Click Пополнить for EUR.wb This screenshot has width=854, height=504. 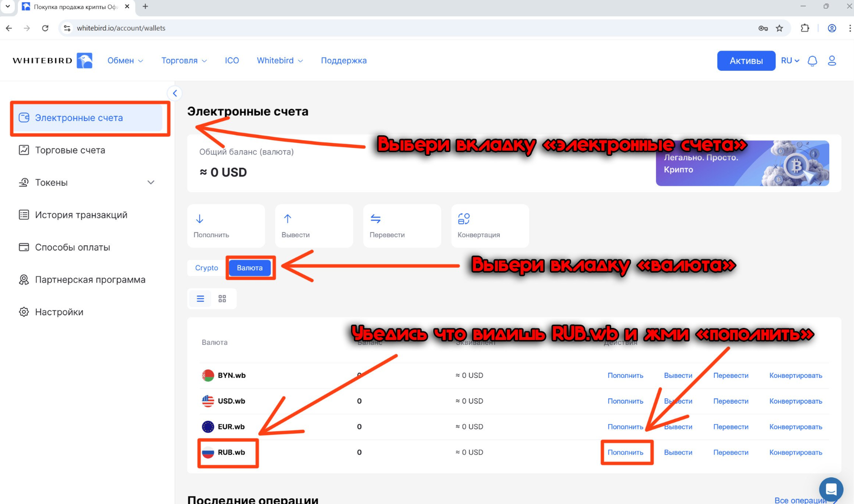pos(625,427)
